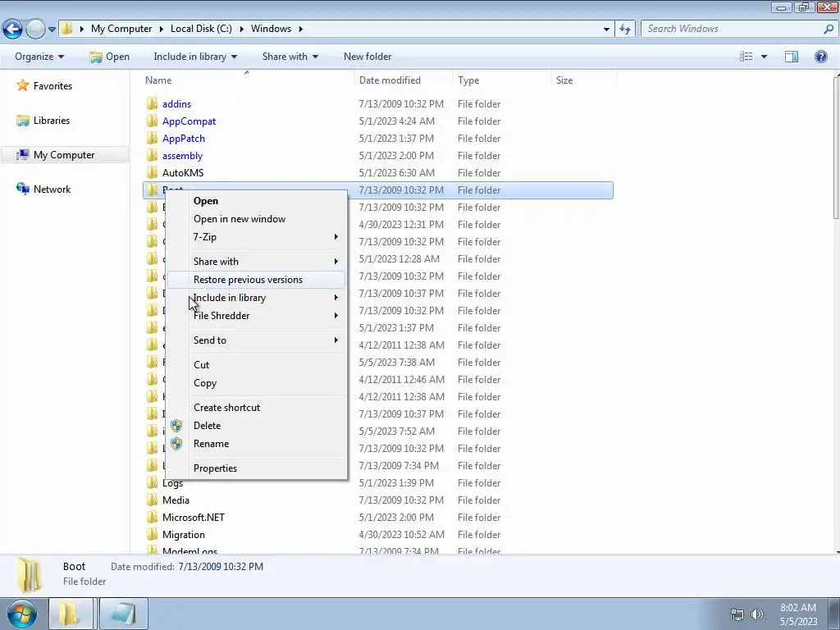Click the assembly folder icon
Viewport: 840px width, 630px height.
(x=152, y=155)
